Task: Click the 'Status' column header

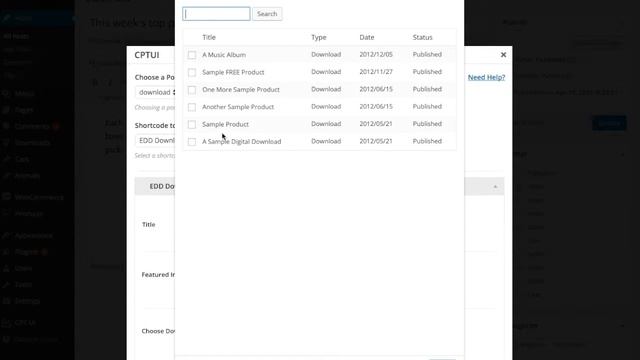Action: point(422,37)
